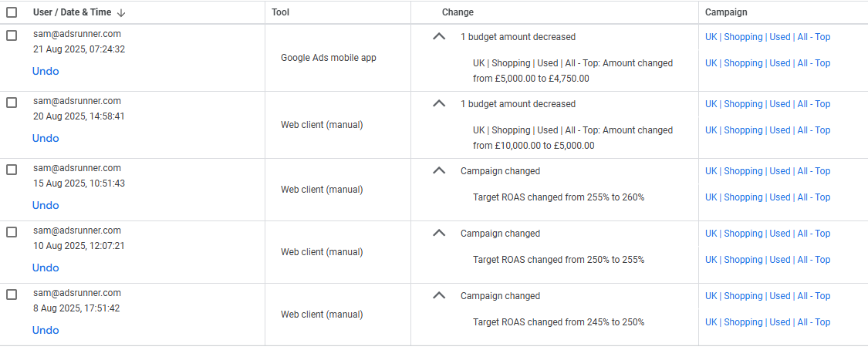
Task: Check the 15 Aug 2025 row checkbox
Action: tap(12, 170)
